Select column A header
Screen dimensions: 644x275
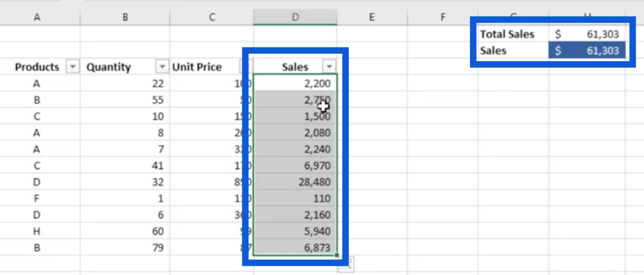(37, 17)
